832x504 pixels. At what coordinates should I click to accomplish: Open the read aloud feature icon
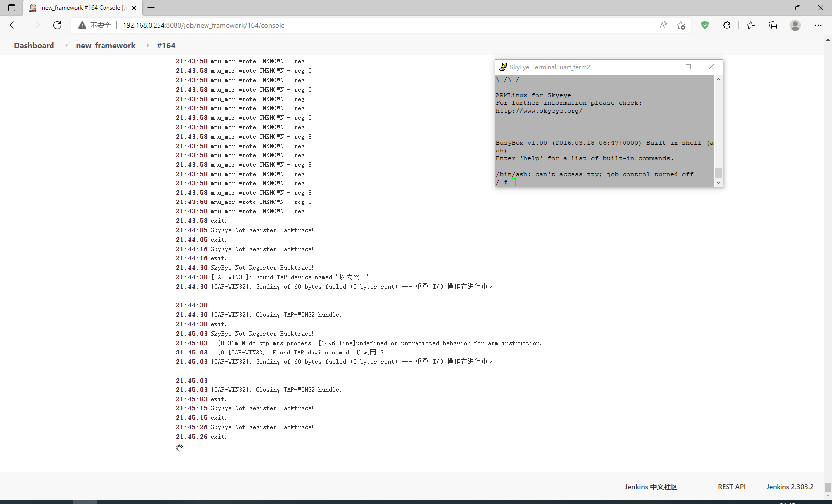[663, 25]
